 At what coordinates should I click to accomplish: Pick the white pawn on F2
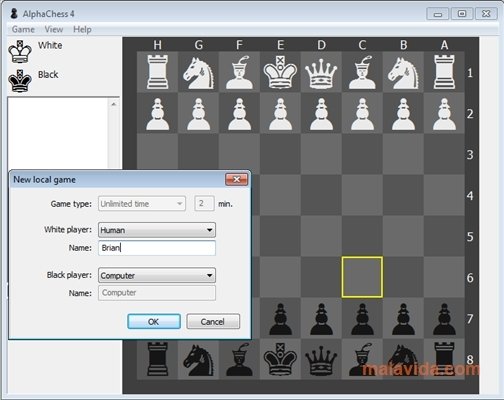click(239, 114)
